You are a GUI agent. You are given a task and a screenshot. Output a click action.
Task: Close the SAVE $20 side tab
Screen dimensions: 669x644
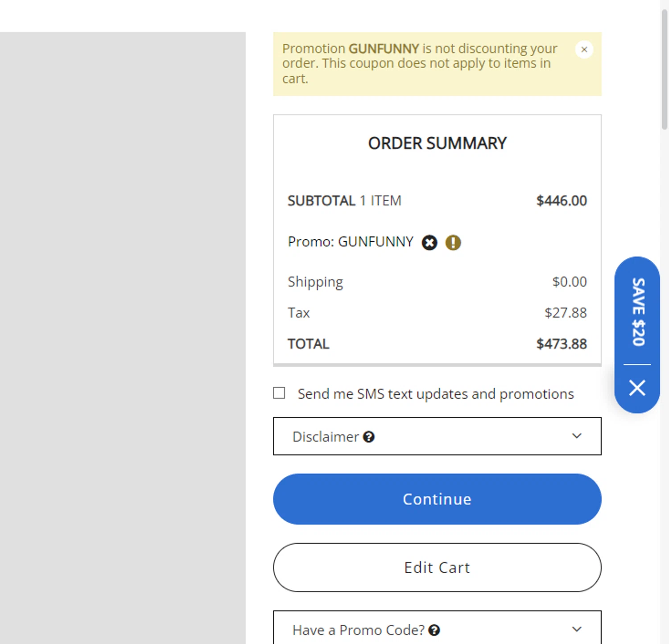(x=637, y=388)
